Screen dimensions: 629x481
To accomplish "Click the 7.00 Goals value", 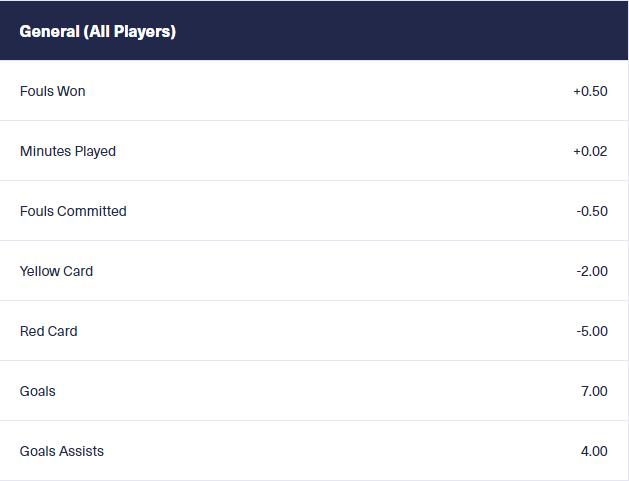I will tap(594, 391).
